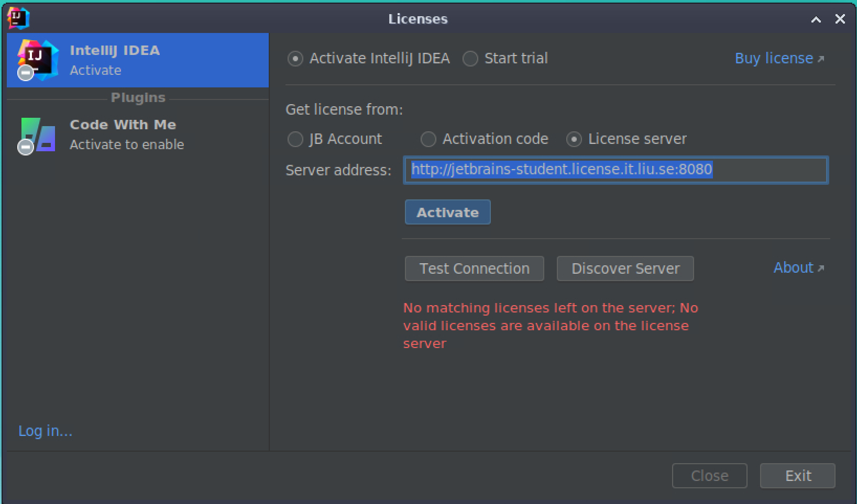Screen dimensions: 857x504
Task: Roll up the Licenses window with the caret icon
Action: coord(816,19)
